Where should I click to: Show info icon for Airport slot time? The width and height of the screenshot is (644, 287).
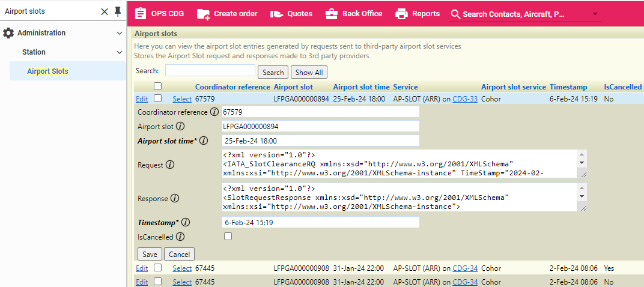click(203, 141)
